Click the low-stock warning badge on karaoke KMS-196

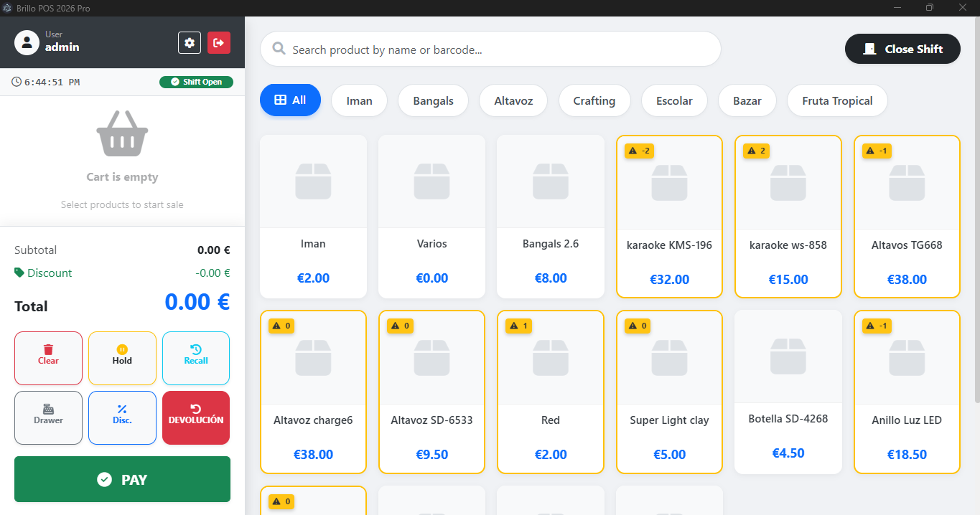(x=639, y=151)
